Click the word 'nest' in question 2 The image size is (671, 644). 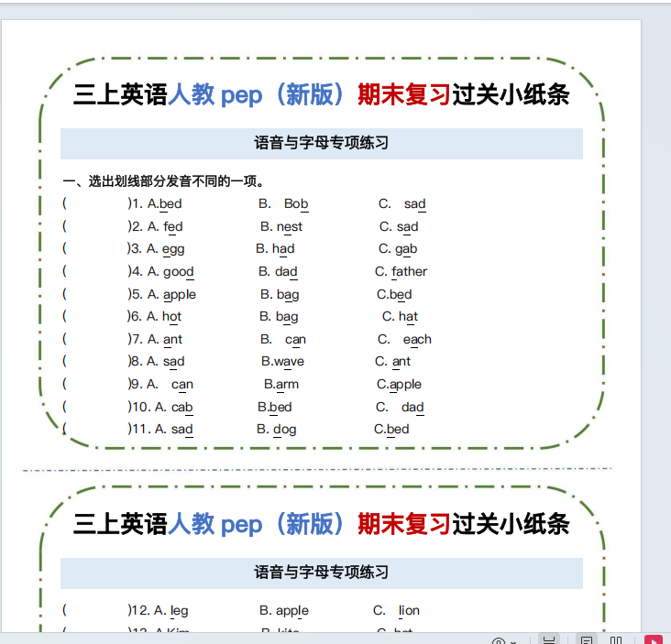click(290, 226)
